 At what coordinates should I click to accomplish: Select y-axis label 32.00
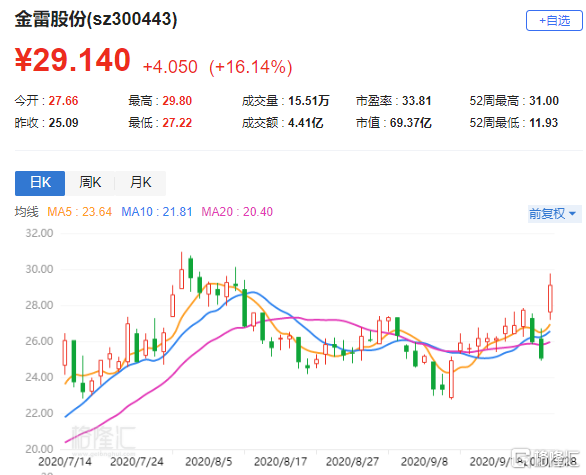39,233
